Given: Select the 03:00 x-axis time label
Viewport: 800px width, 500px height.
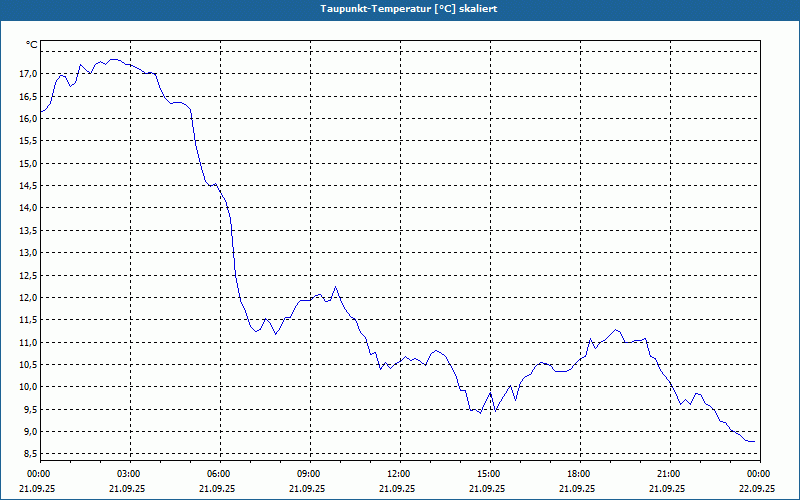Looking at the screenshot, I should coord(128,474).
